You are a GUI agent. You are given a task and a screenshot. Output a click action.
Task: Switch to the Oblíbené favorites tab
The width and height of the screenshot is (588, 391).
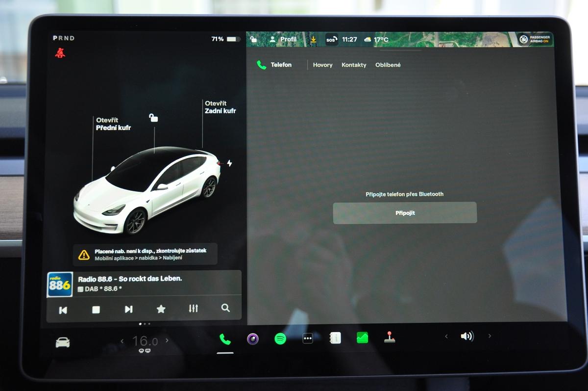point(388,65)
